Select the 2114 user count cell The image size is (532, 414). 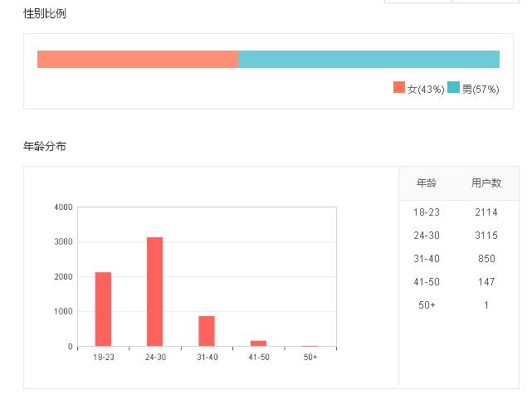[486, 212]
